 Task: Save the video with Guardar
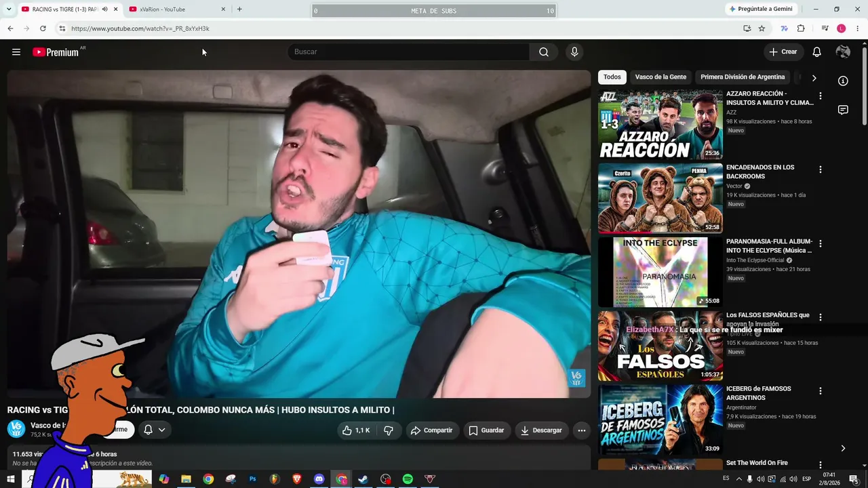click(x=486, y=430)
